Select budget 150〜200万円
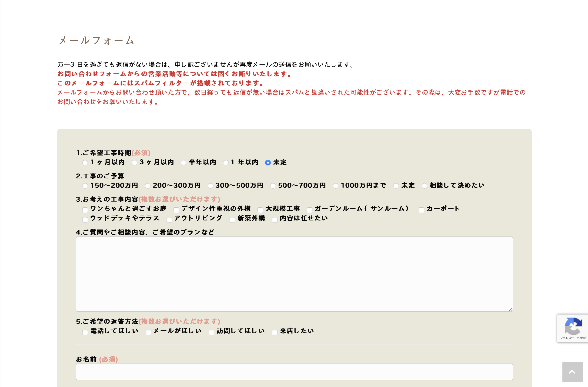 (x=85, y=186)
